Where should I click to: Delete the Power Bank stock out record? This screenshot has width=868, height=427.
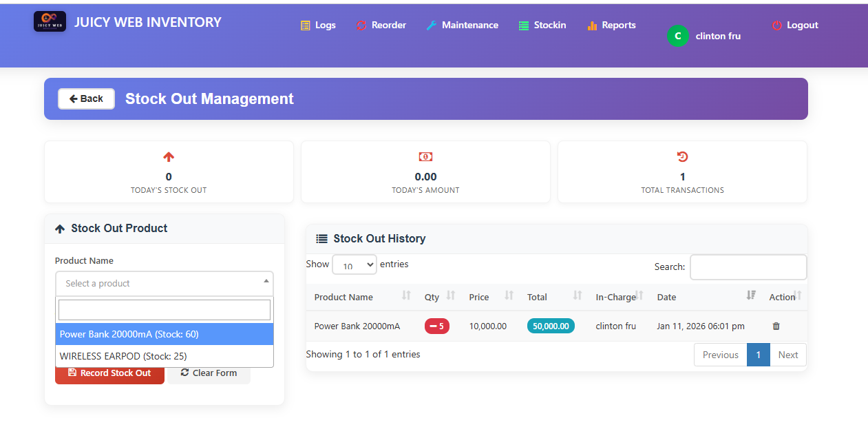[776, 326]
